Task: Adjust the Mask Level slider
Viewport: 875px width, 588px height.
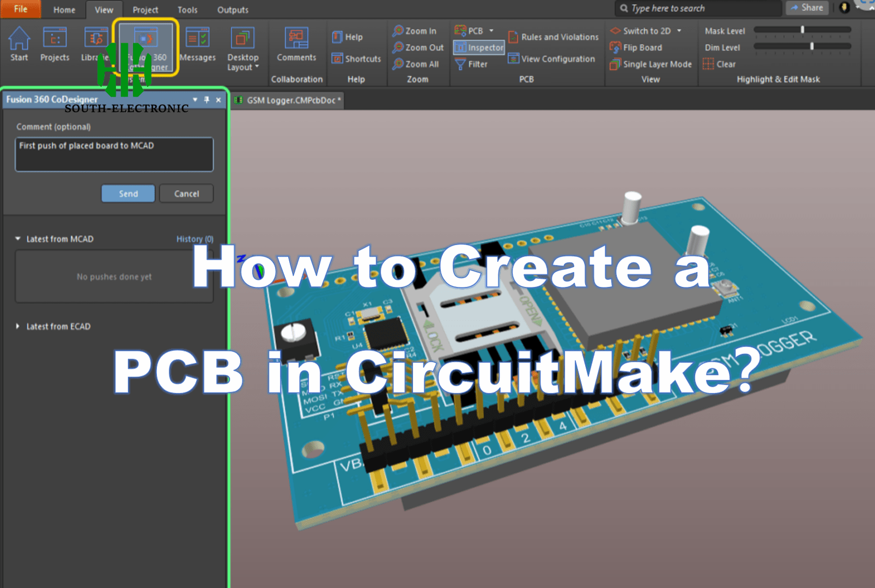Action: [802, 30]
